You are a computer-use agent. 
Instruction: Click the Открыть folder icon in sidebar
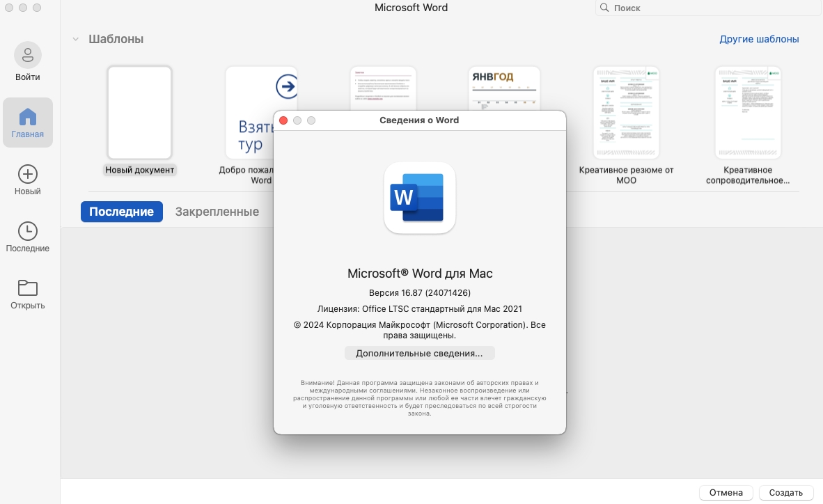click(28, 288)
